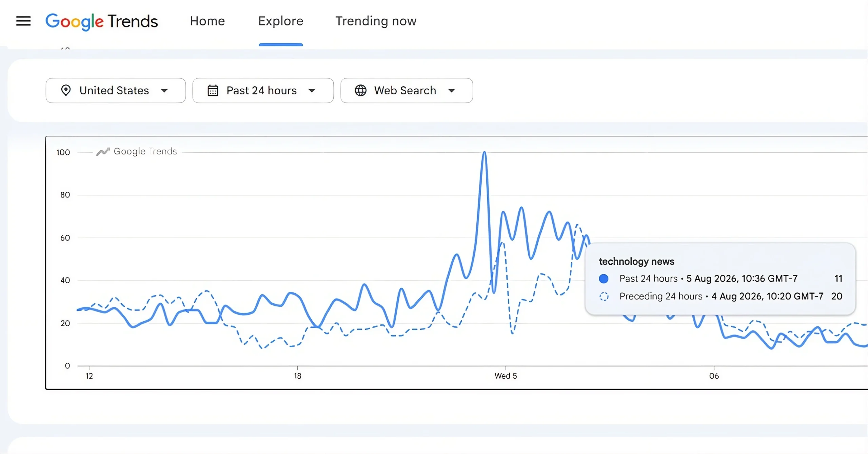Click the calendar icon in time filter
The width and height of the screenshot is (868, 454).
(x=213, y=91)
